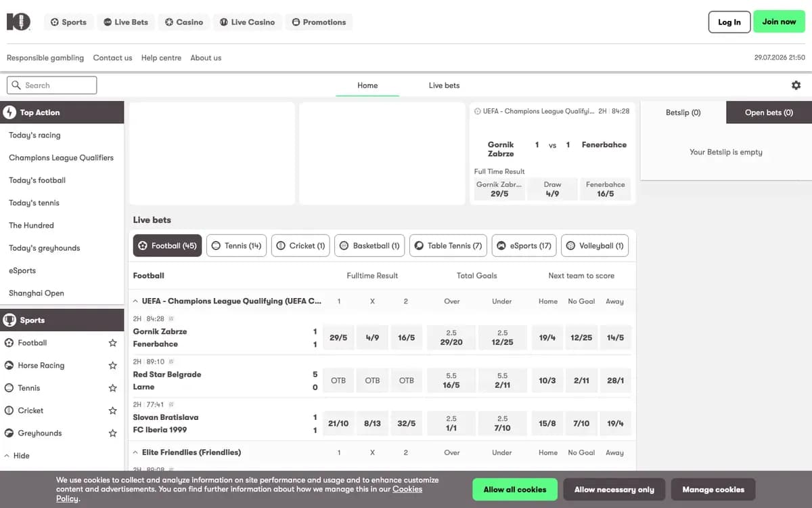Open stats icon for Gornik Zabrze match

171,318
